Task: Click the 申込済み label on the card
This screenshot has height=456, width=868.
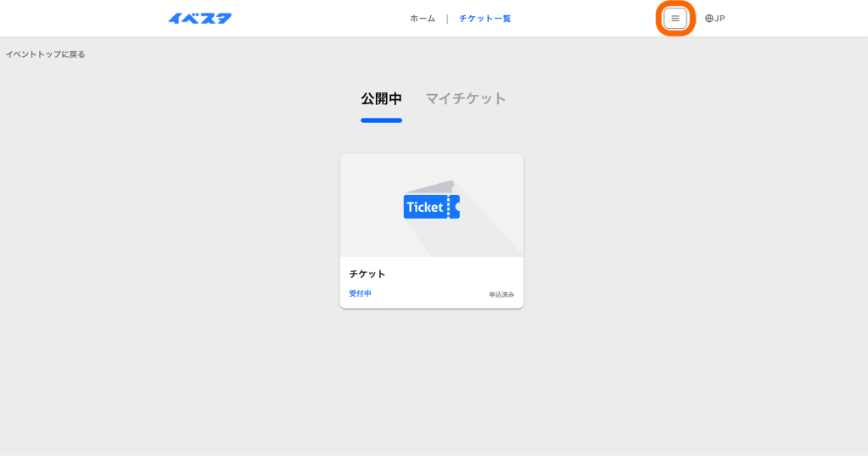Action: (501, 295)
